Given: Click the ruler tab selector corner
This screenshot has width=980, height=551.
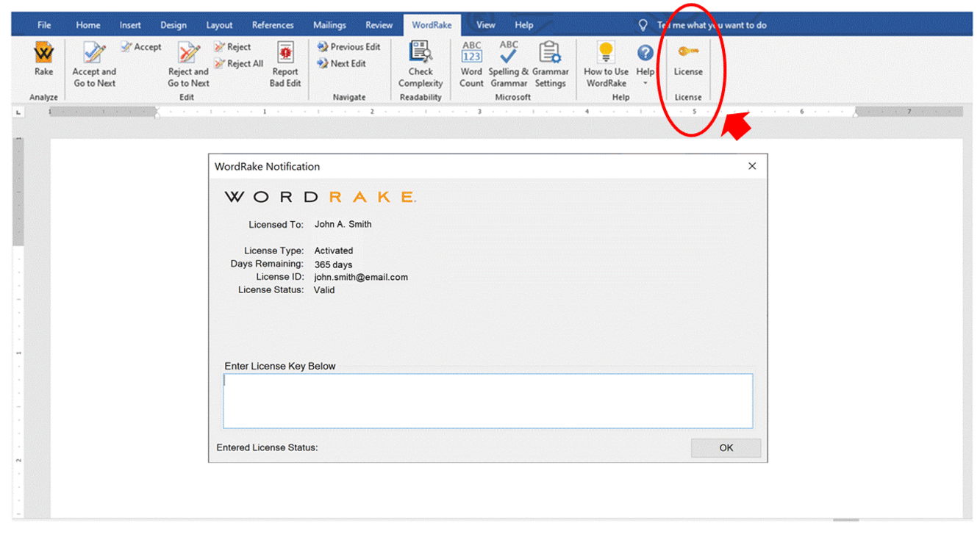Looking at the screenshot, I should pyautogui.click(x=19, y=112).
